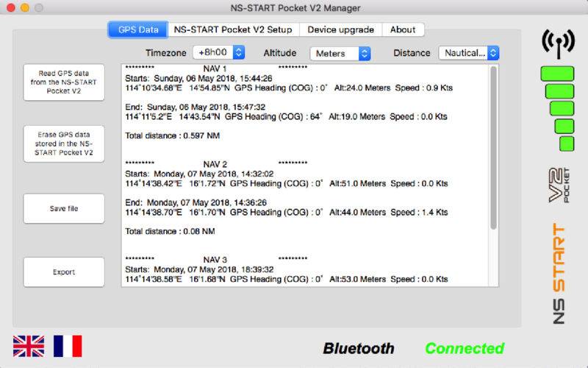Click 'End: Monday, 07 May 2018, 14:36:26'

pyautogui.click(x=196, y=202)
